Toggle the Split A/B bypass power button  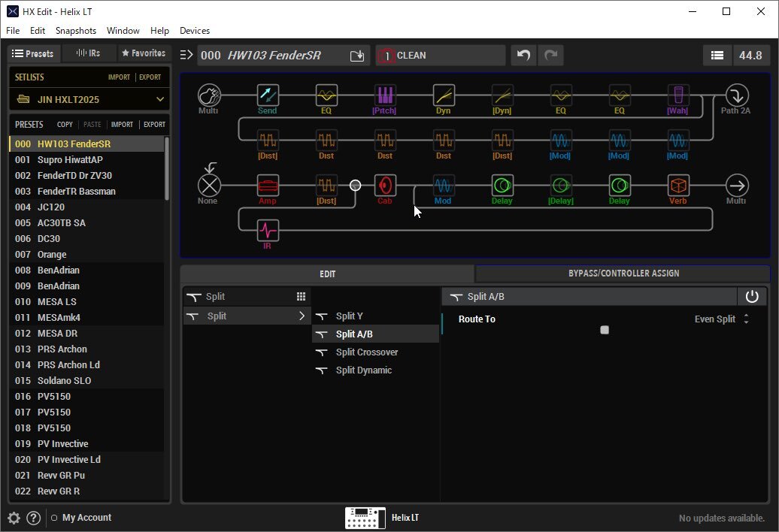[752, 297]
